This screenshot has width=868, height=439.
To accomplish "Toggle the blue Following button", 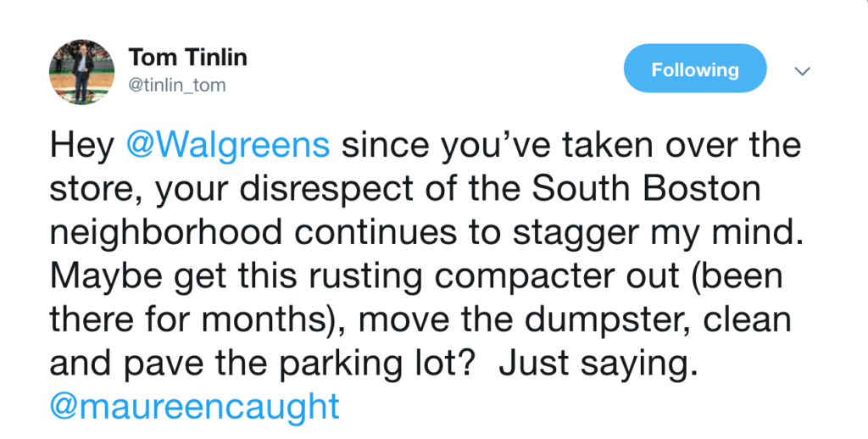I will 695,69.
